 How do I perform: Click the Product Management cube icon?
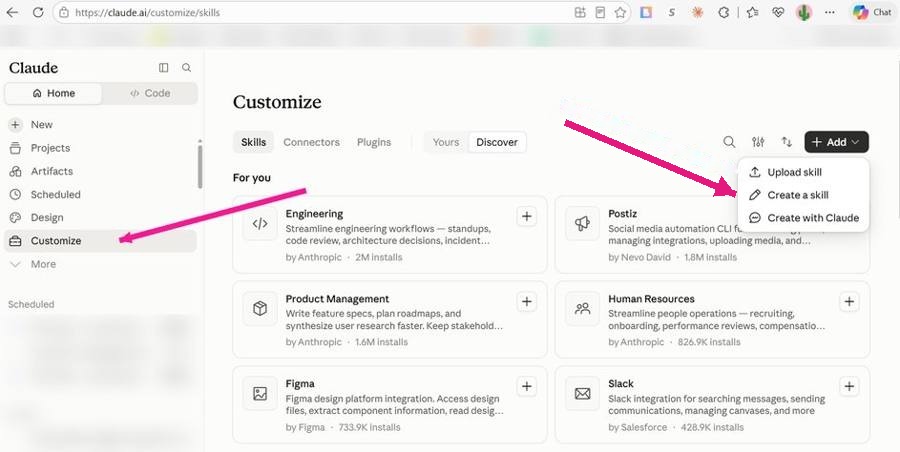click(x=260, y=308)
